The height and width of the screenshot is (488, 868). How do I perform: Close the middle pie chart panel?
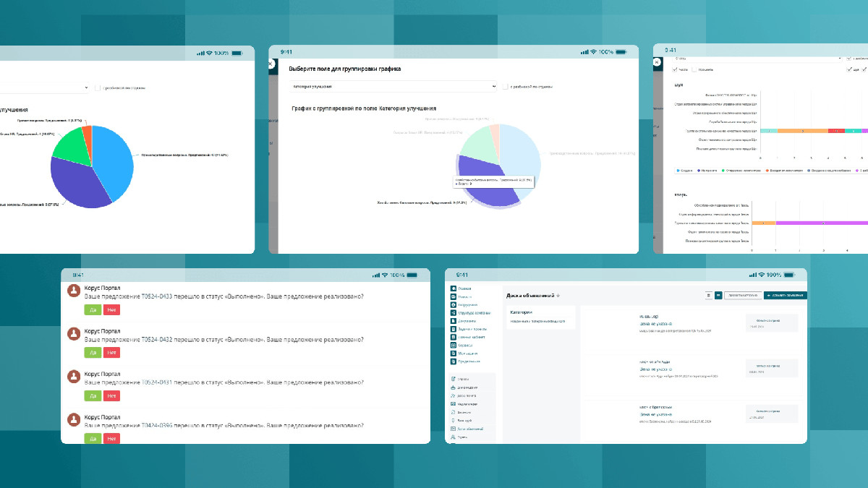(271, 64)
